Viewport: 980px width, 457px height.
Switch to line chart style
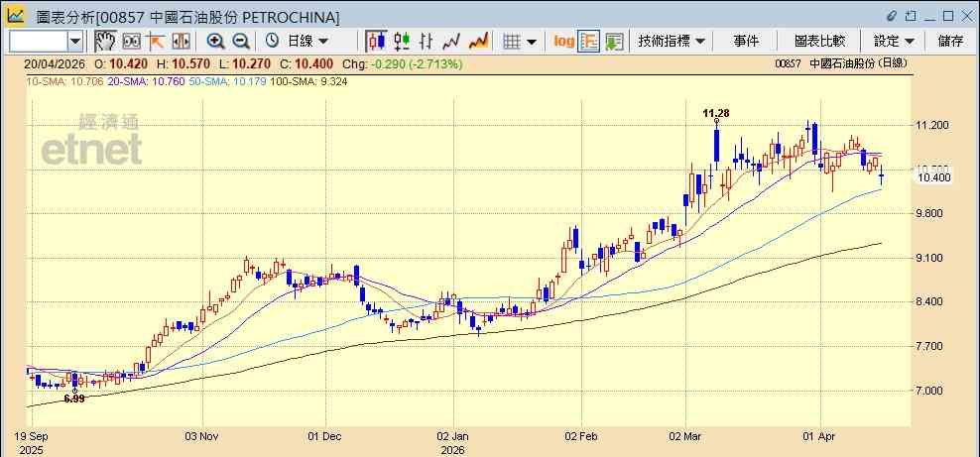coord(451,42)
